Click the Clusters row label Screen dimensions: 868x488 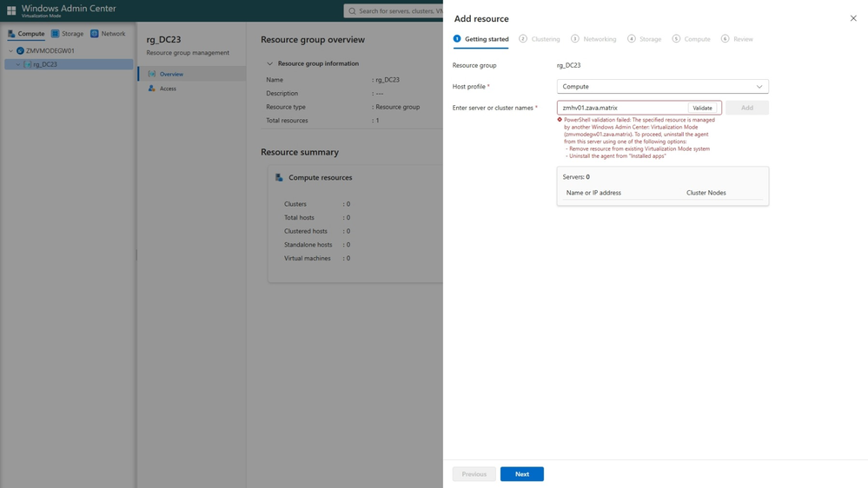coord(295,204)
